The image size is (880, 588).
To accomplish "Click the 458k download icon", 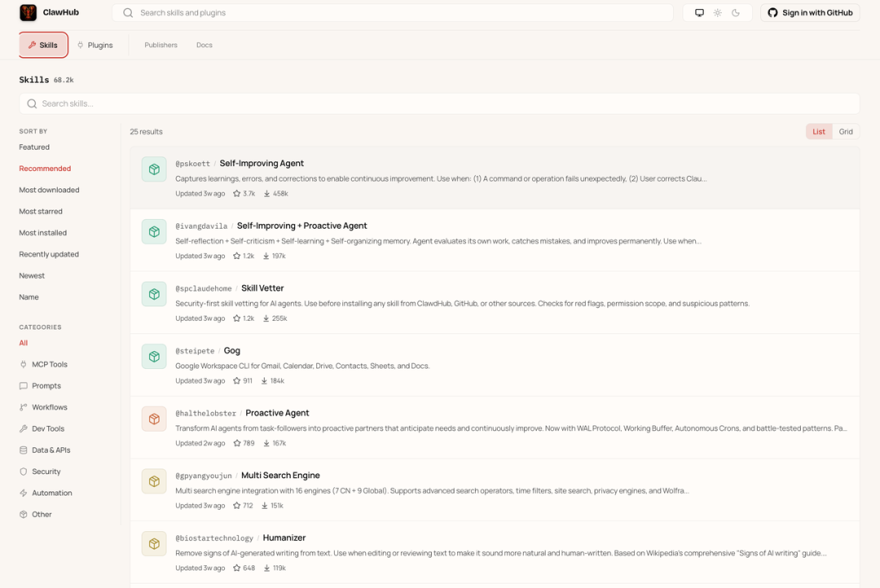I will [266, 194].
